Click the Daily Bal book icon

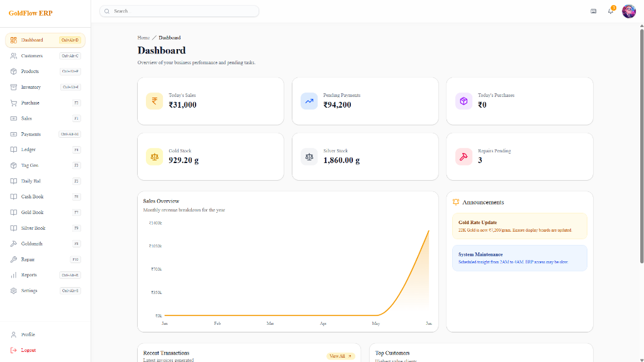click(14, 181)
